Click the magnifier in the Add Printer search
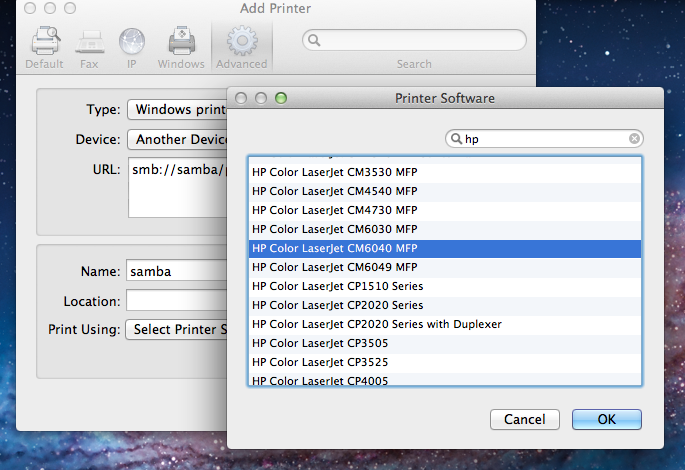This screenshot has width=685, height=470. coord(314,40)
